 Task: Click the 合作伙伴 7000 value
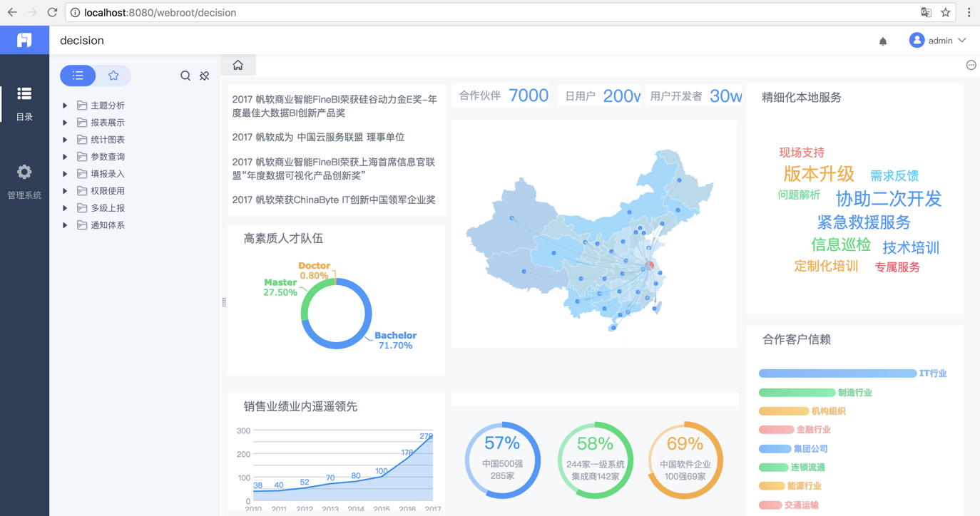529,96
